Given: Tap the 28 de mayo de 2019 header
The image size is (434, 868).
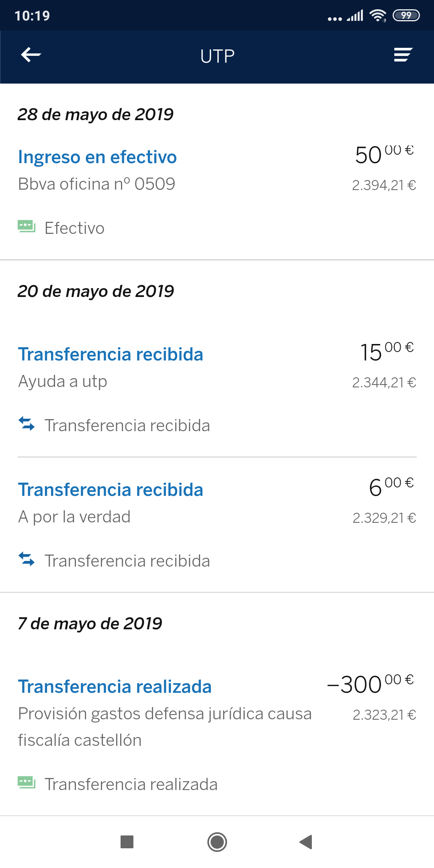Looking at the screenshot, I should (x=96, y=115).
